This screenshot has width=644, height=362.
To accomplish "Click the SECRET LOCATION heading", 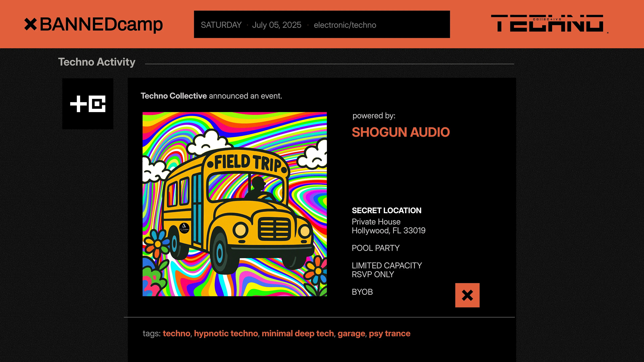I will coord(387,210).
